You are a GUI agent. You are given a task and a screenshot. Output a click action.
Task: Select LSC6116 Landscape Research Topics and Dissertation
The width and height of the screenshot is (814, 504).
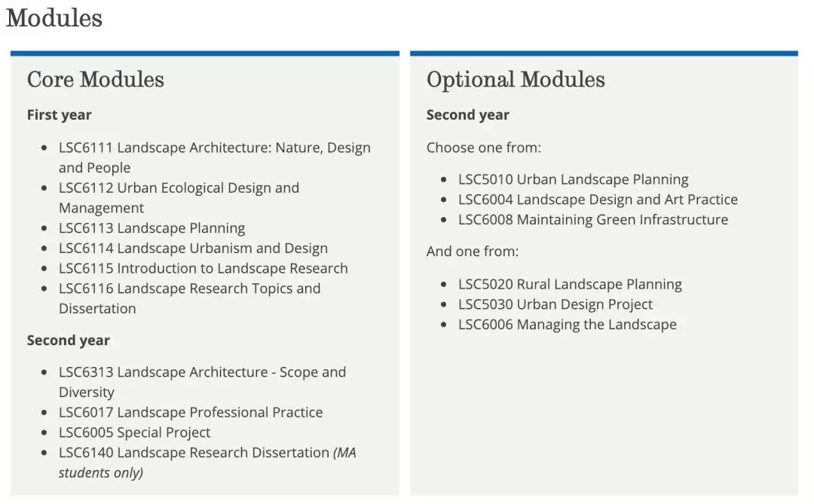click(189, 289)
